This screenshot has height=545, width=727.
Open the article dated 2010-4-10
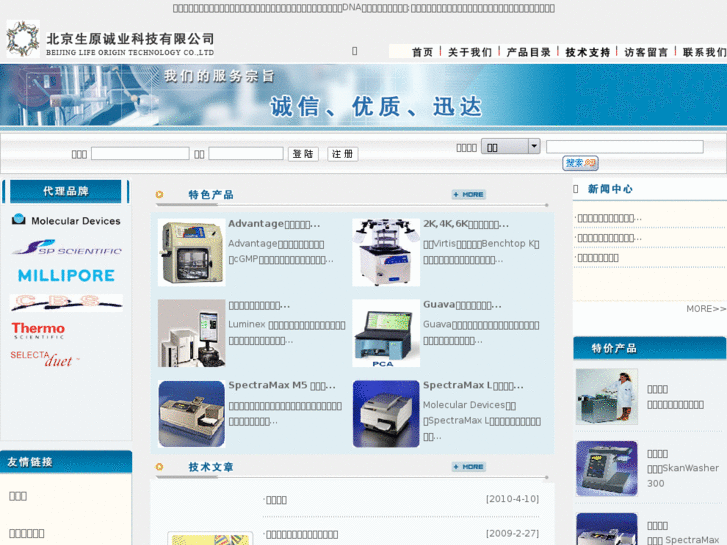(276, 500)
